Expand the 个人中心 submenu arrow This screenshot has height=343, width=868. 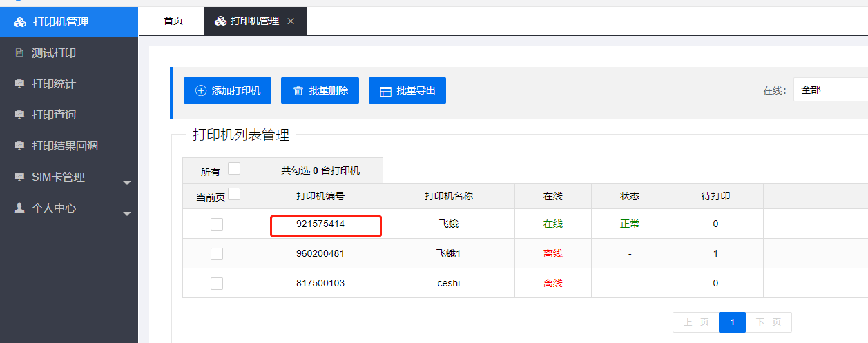126,214
